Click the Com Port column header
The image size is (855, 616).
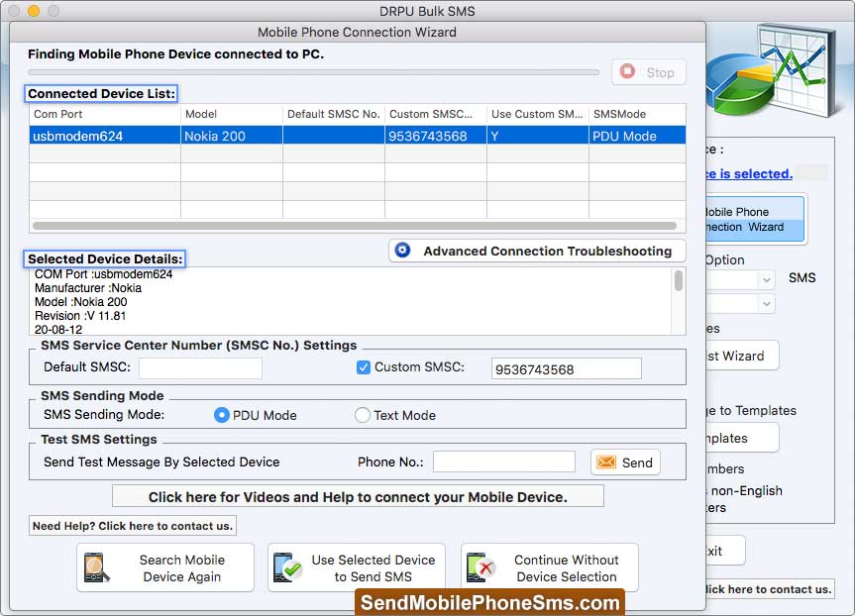tap(105, 114)
